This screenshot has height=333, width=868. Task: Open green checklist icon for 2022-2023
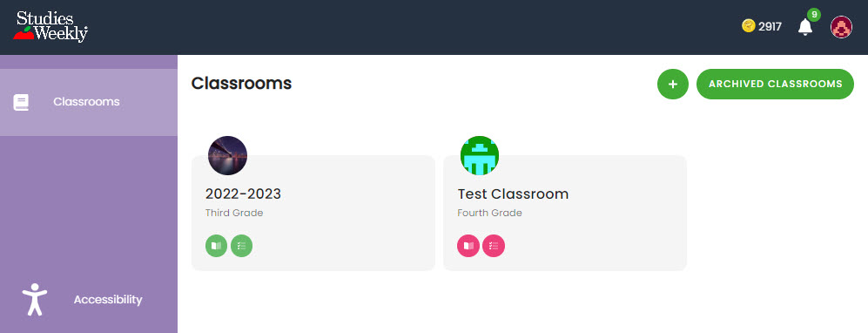[x=241, y=246]
